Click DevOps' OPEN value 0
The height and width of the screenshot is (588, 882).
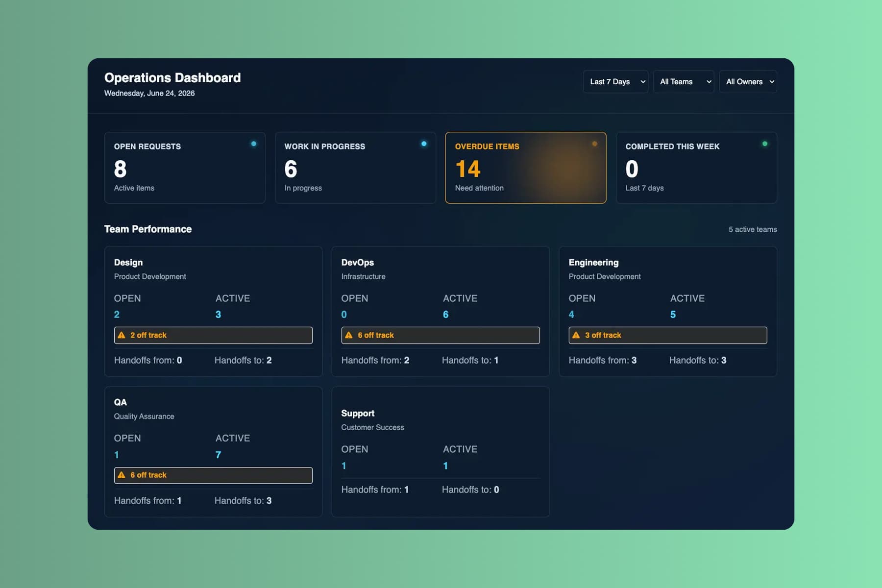pos(344,315)
